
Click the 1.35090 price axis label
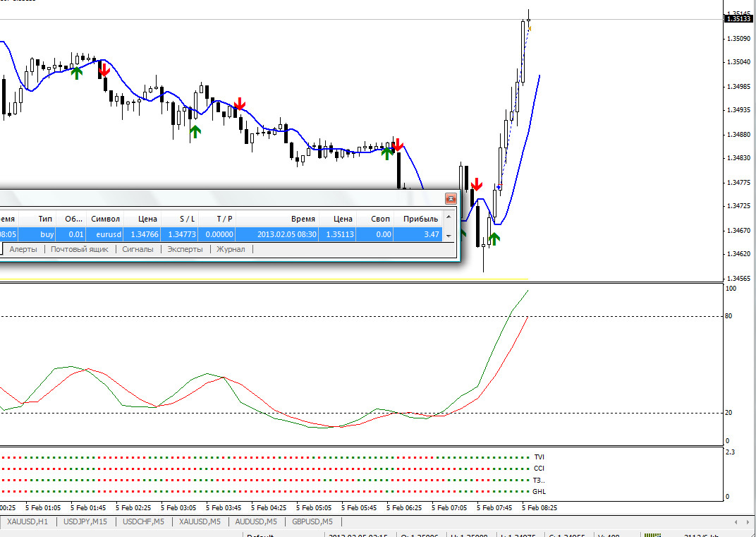[x=738, y=38]
